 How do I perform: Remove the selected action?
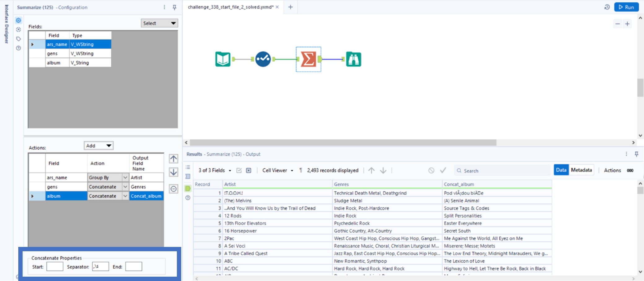(173, 189)
